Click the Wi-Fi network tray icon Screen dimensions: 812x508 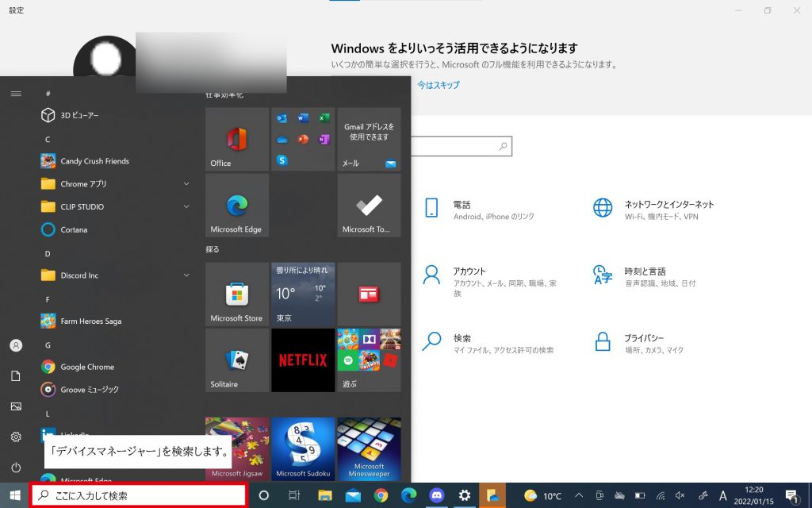point(661,495)
